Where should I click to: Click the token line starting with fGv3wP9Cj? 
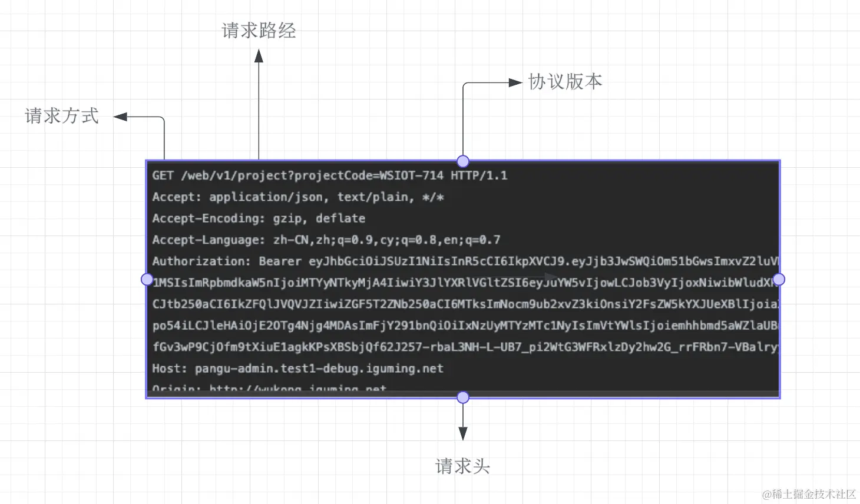pyautogui.click(x=465, y=347)
